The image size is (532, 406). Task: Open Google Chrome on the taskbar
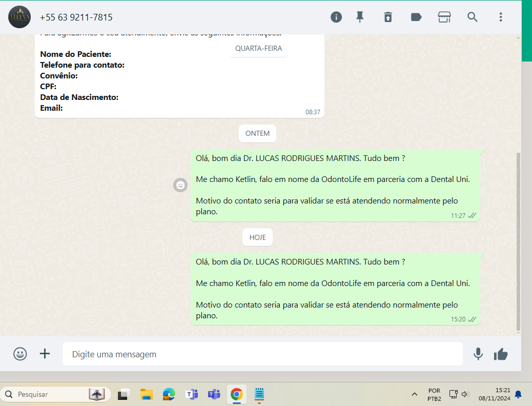(x=236, y=394)
